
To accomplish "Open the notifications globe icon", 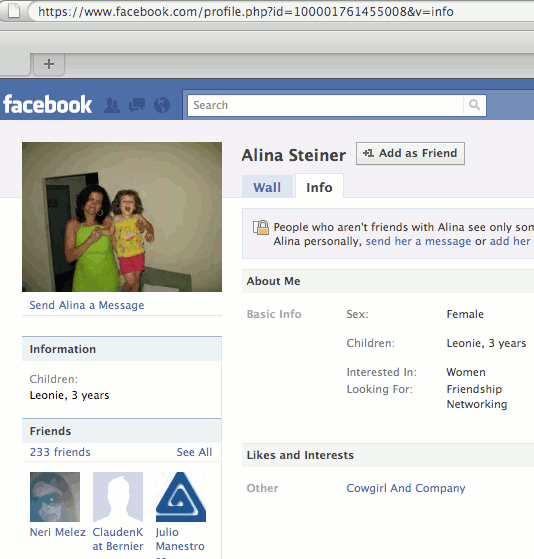I will coord(162,105).
